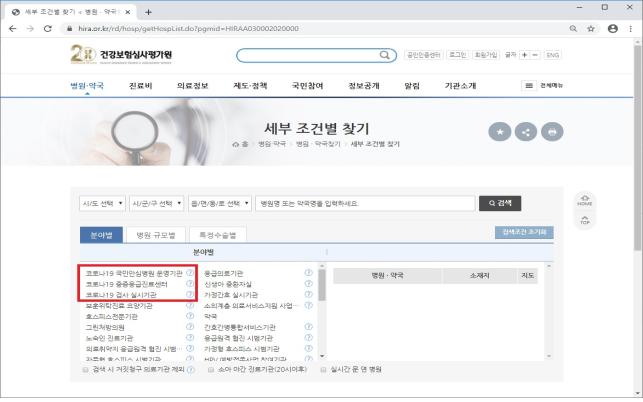The image size is (643, 402).
Task: Check the 소아 야간 진료기관(20시이후) checkbox
Action: [210, 370]
